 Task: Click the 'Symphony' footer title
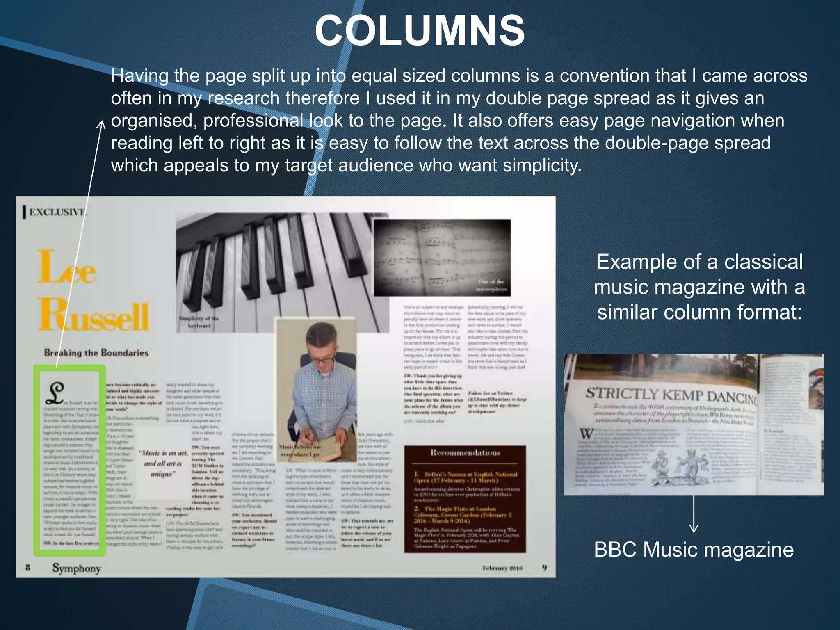click(76, 568)
